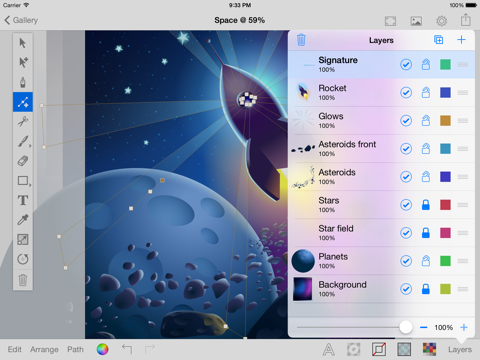Increase layer opacity with plus button
The width and height of the screenshot is (480, 360).
[464, 327]
